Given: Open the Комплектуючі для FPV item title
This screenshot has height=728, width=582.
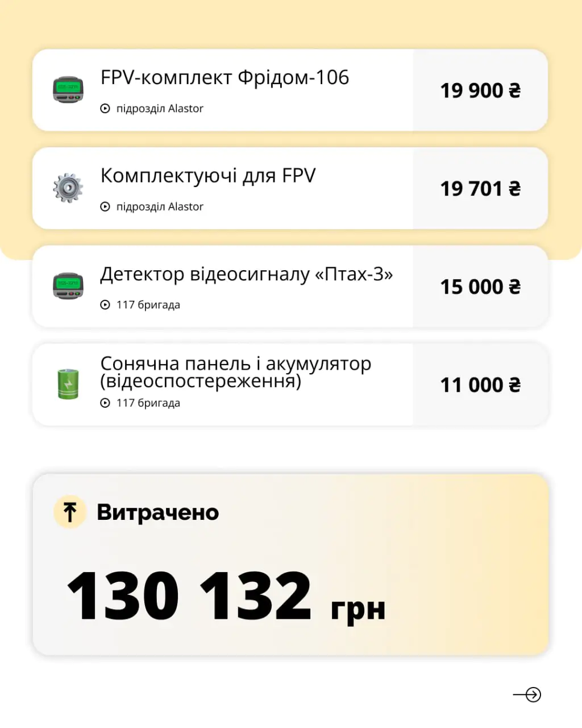Looking at the screenshot, I should [x=208, y=176].
